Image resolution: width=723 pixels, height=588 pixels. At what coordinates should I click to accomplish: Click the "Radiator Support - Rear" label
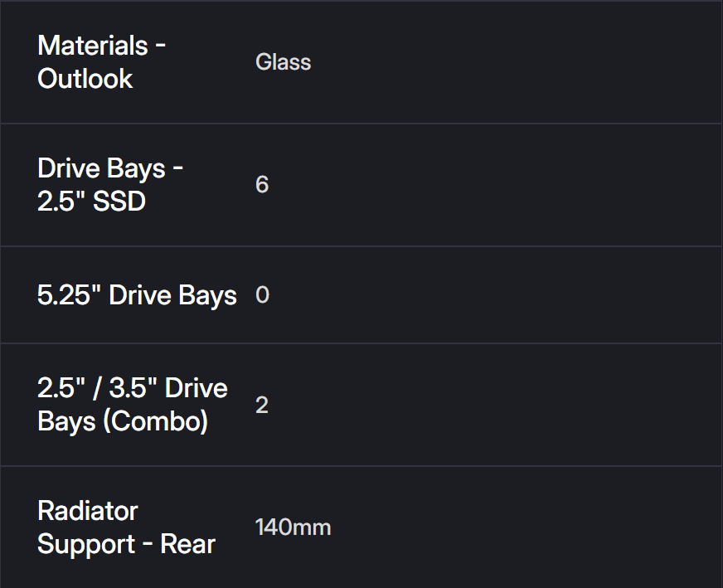click(x=126, y=527)
